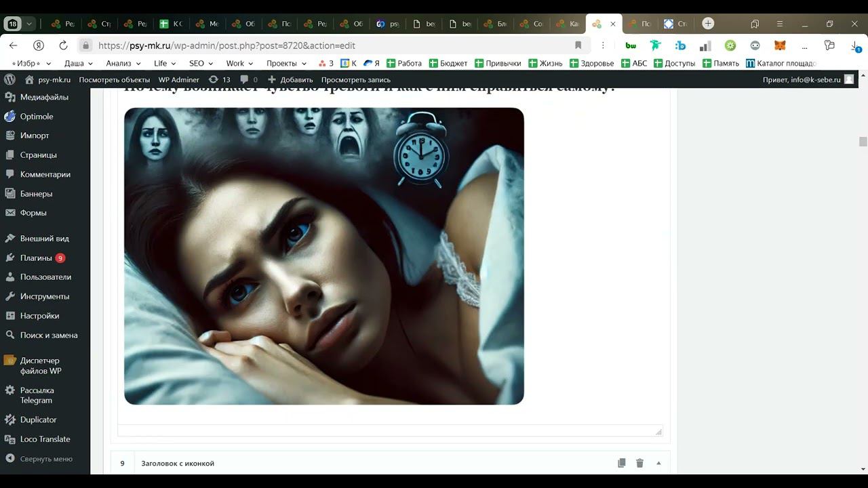
Task: Duplicate the 'Заголовок с иконкой' block
Action: click(x=621, y=463)
